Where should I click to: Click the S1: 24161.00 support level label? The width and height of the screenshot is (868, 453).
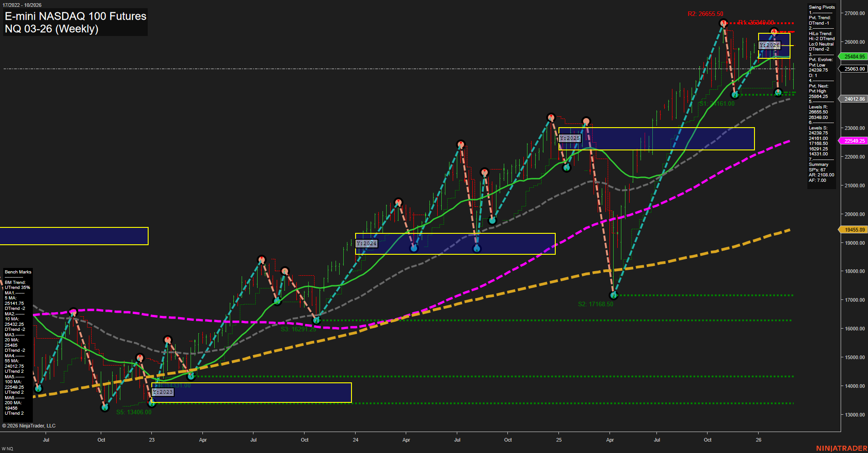click(717, 103)
